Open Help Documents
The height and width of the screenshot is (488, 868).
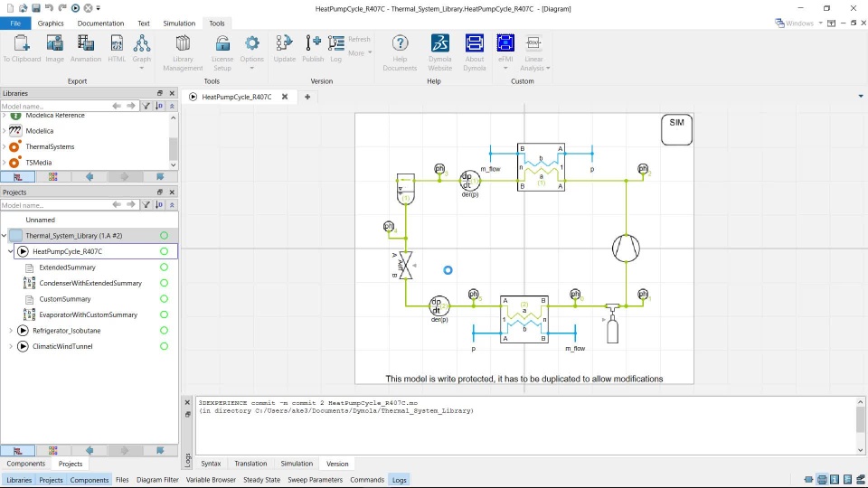[x=400, y=53]
